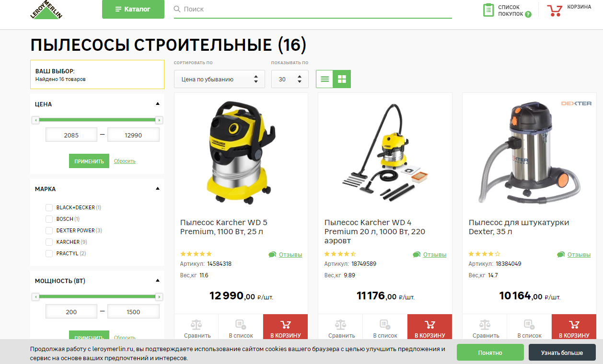Tick the DEXTER POWER brand checkbox

(49, 230)
